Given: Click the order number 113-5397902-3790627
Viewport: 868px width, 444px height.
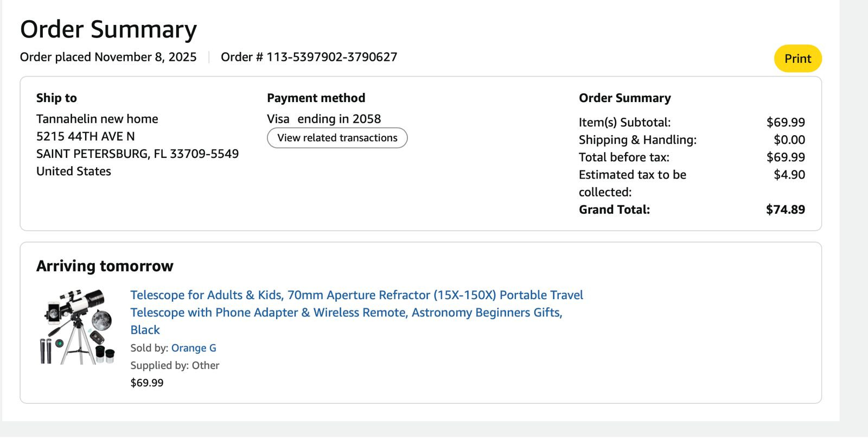Looking at the screenshot, I should tap(331, 57).
